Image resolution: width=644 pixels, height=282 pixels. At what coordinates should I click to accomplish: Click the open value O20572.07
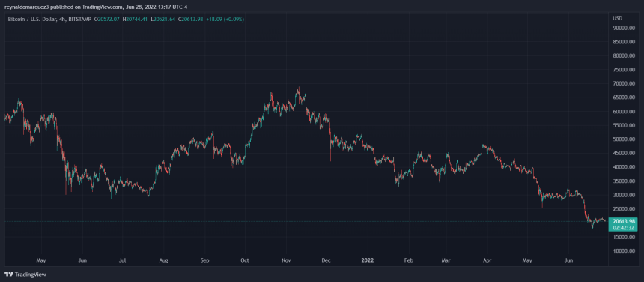107,19
